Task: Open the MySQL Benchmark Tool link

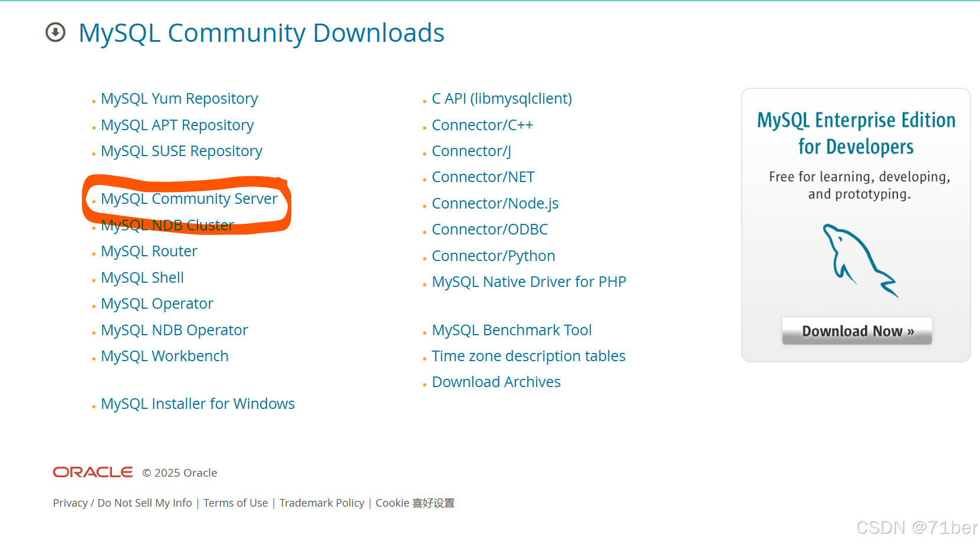Action: (512, 330)
